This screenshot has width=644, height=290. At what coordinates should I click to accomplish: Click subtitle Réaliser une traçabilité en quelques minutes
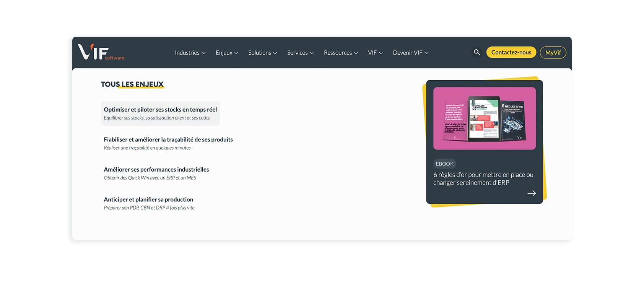click(147, 148)
